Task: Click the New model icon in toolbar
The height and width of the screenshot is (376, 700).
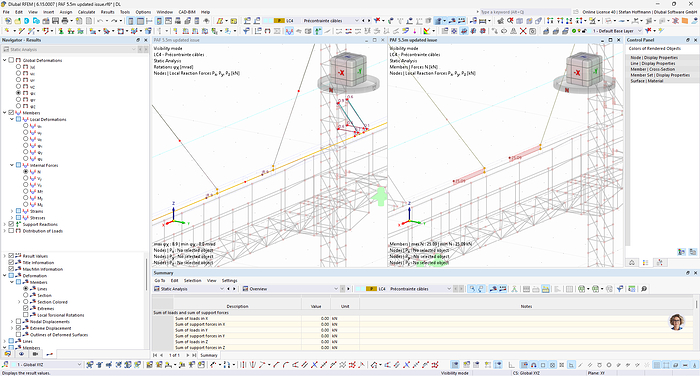Action: click(x=8, y=21)
